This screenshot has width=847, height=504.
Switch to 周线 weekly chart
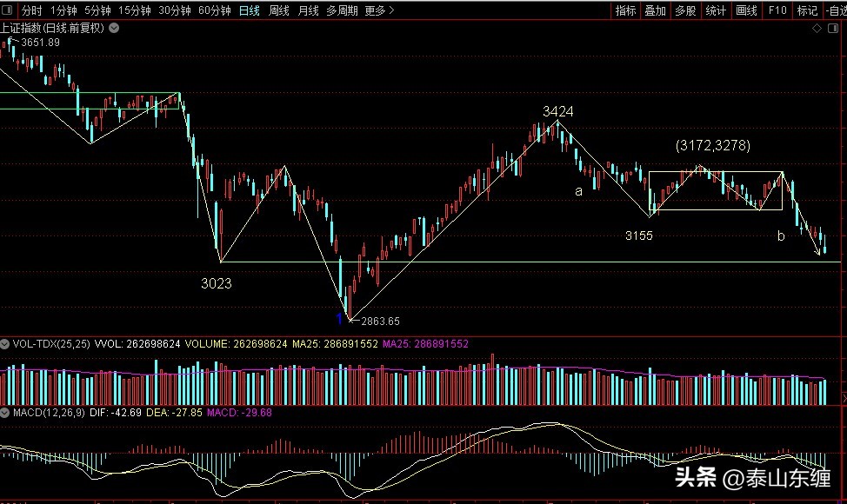(279, 10)
